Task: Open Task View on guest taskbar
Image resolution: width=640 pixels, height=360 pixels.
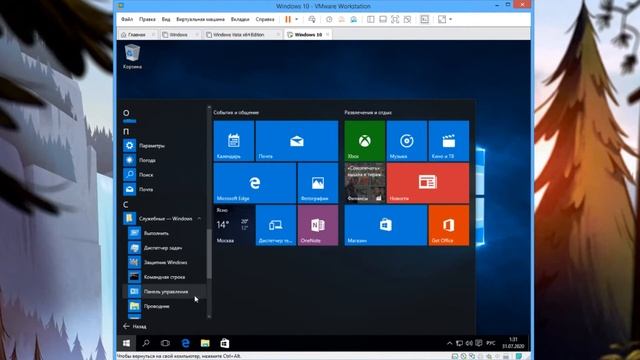Action: (x=165, y=343)
